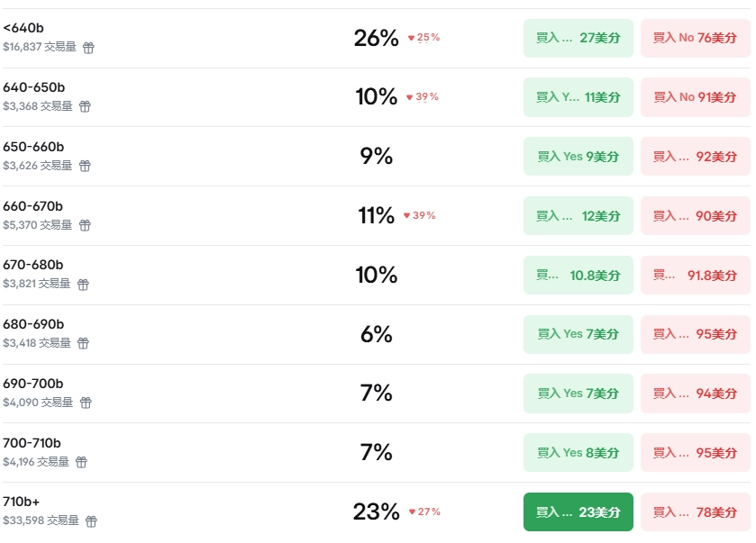Click the gift icon in 690-700b row
Viewport: 756px width, 543px height.
[x=86, y=403]
